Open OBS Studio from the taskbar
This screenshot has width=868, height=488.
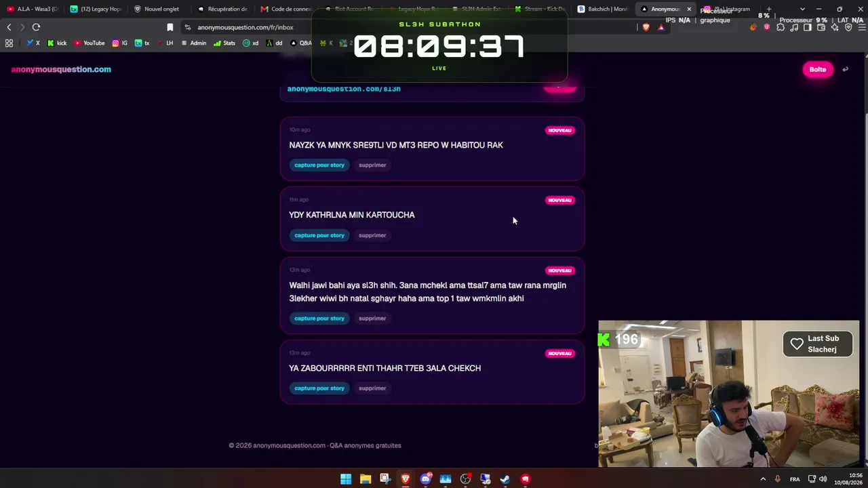pyautogui.click(x=465, y=479)
